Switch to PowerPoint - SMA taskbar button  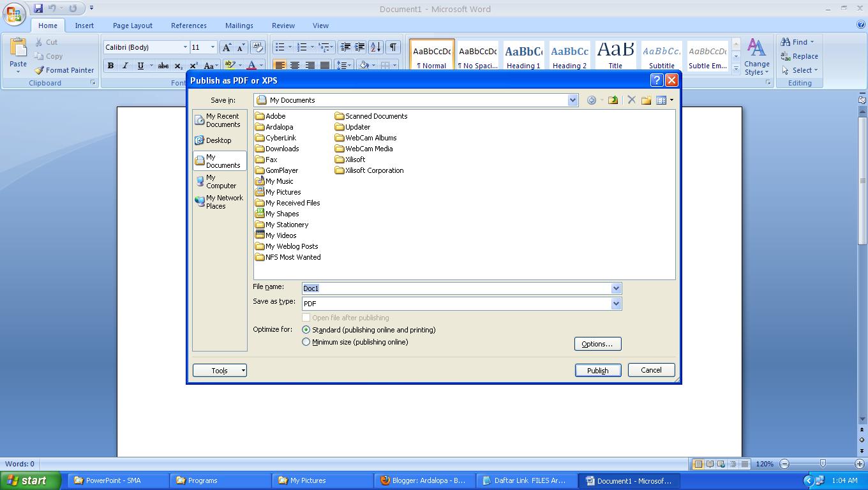tap(119, 480)
